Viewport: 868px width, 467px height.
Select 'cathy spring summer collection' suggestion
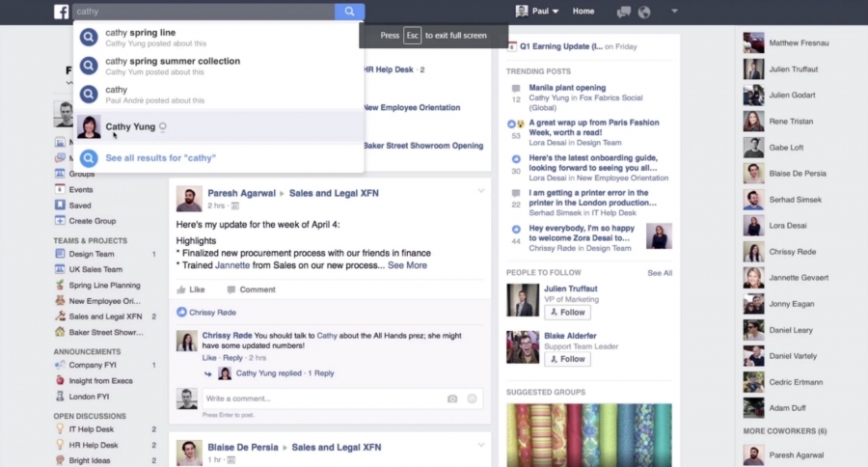tap(219, 66)
